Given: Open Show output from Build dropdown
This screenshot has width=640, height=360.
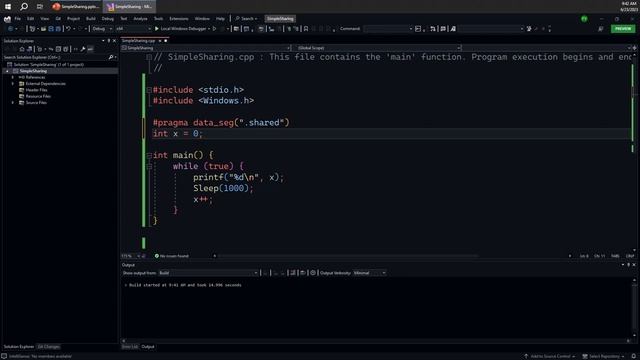Looking at the screenshot, I should click(208, 273).
